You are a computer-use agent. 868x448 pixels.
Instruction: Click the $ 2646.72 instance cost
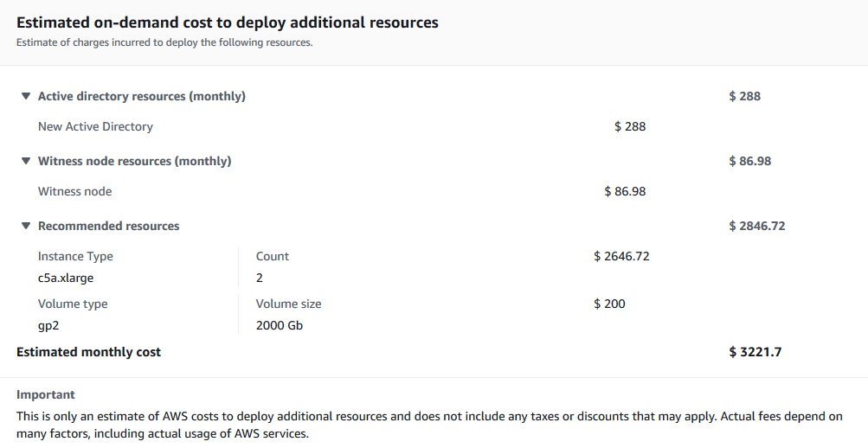pos(621,256)
